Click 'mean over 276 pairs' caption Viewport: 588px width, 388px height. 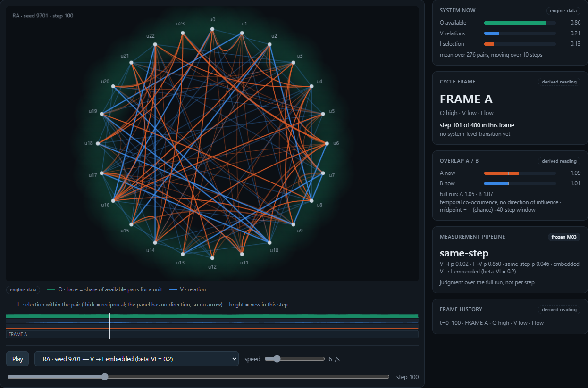[x=491, y=55]
